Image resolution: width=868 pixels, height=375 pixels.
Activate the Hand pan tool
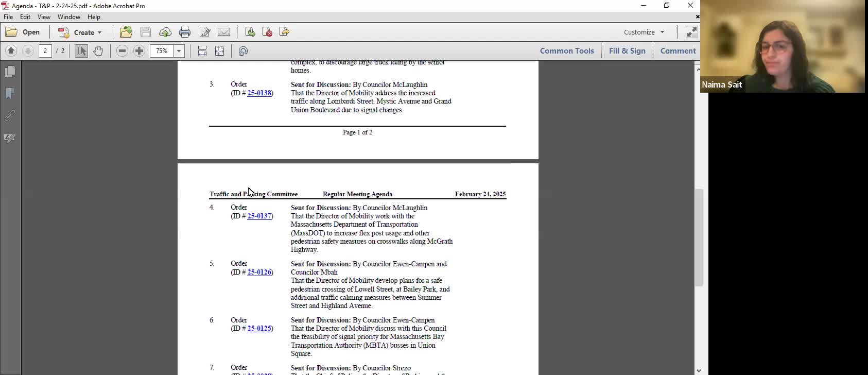98,50
